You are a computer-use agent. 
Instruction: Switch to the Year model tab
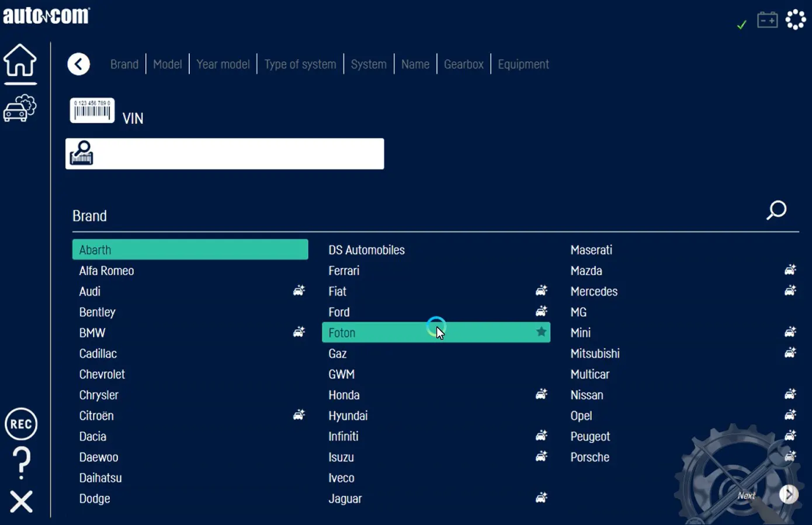tap(223, 64)
